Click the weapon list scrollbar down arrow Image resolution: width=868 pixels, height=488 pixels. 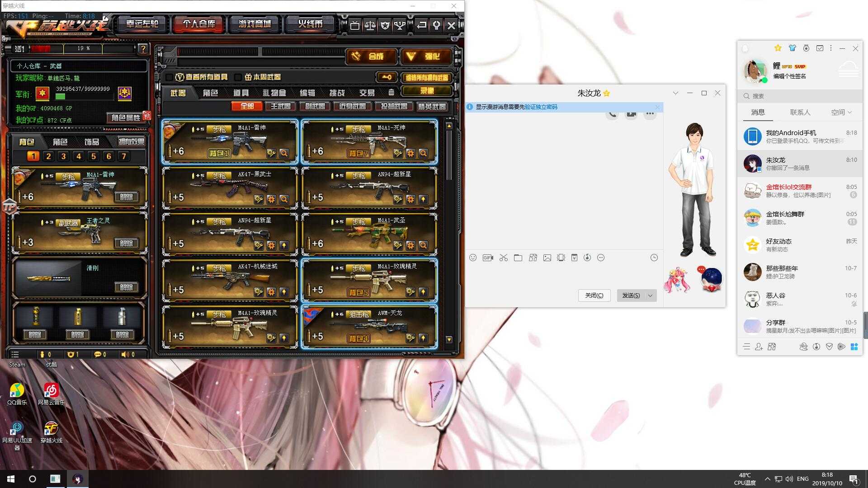449,339
